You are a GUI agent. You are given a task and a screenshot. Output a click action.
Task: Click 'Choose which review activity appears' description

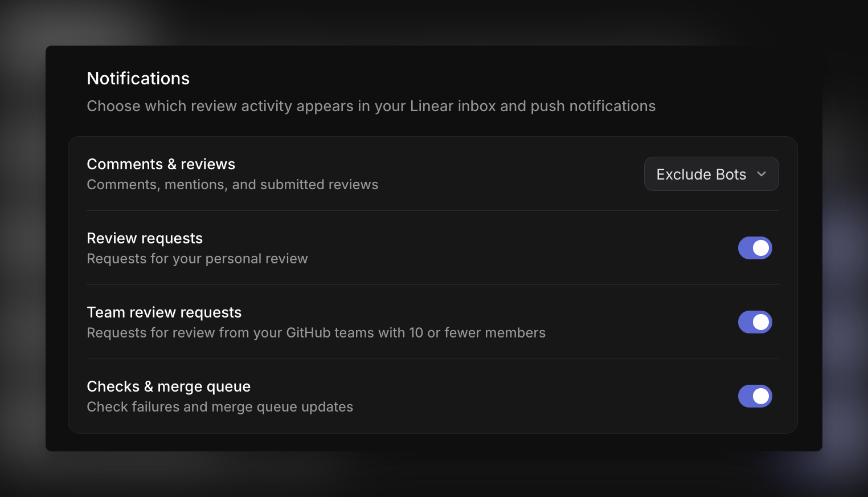(x=371, y=106)
